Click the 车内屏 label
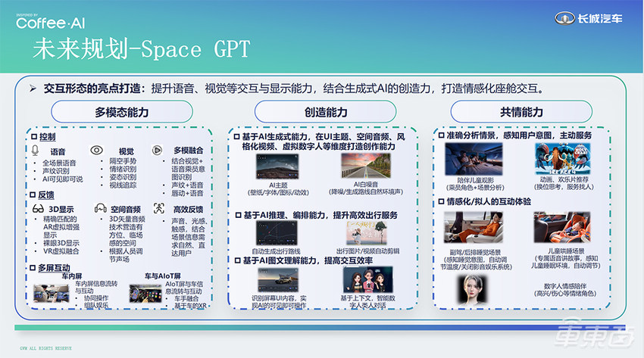This screenshot has height=358, width=644. pos(72,276)
